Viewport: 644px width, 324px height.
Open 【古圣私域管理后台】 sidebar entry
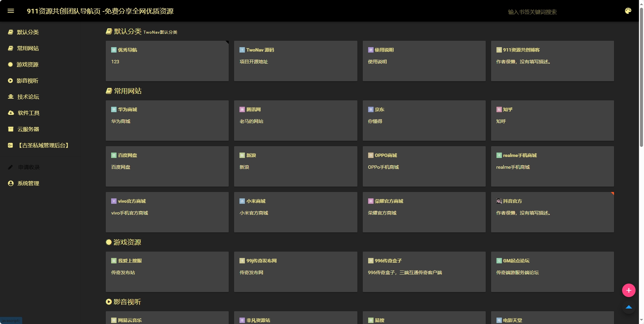point(43,145)
